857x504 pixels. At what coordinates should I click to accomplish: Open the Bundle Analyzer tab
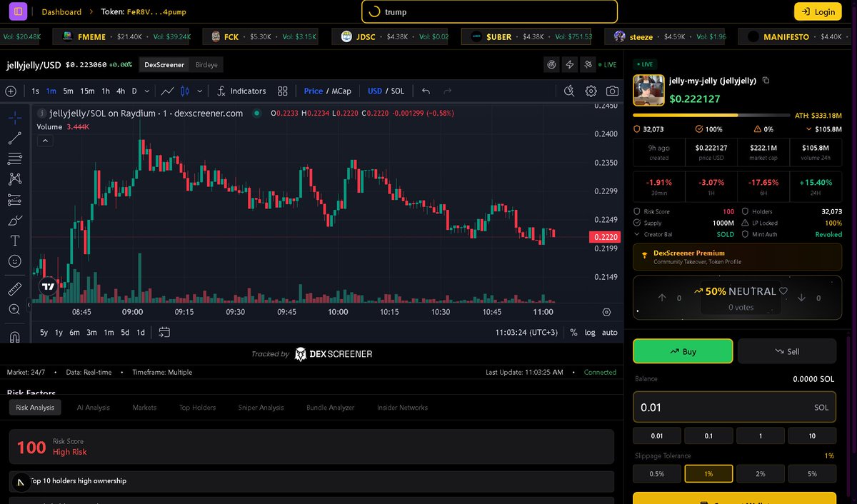click(x=331, y=408)
